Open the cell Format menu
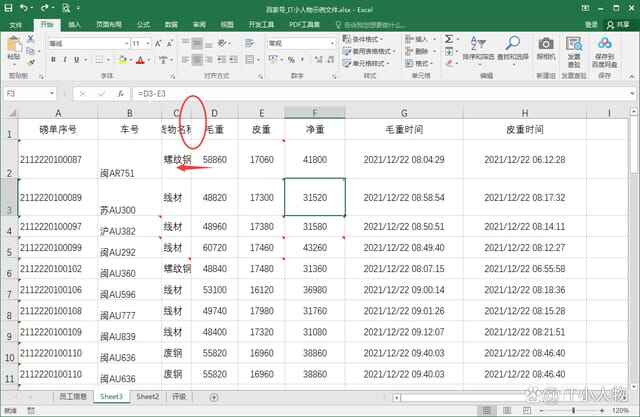The image size is (640, 417). coord(417,63)
